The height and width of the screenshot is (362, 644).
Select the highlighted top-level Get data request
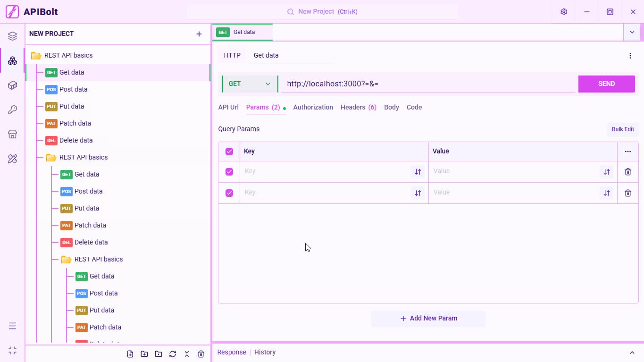[x=118, y=72]
